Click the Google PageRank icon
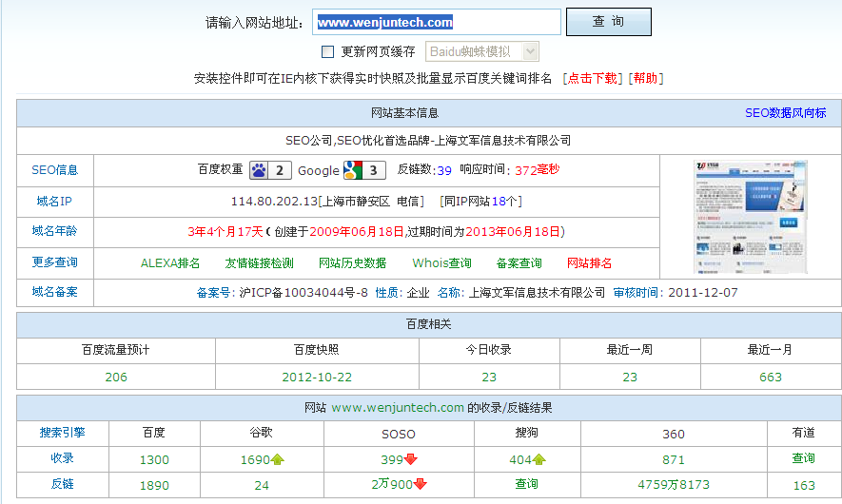 point(353,170)
